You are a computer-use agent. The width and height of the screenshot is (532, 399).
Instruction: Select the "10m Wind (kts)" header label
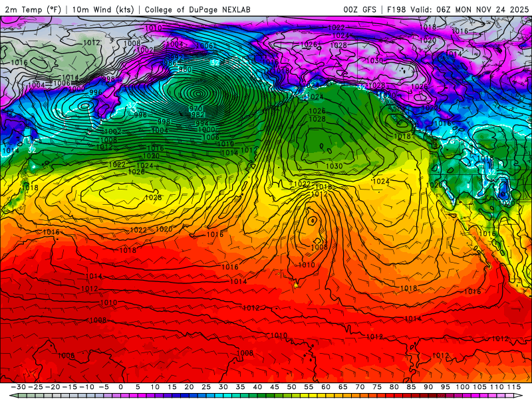click(103, 9)
